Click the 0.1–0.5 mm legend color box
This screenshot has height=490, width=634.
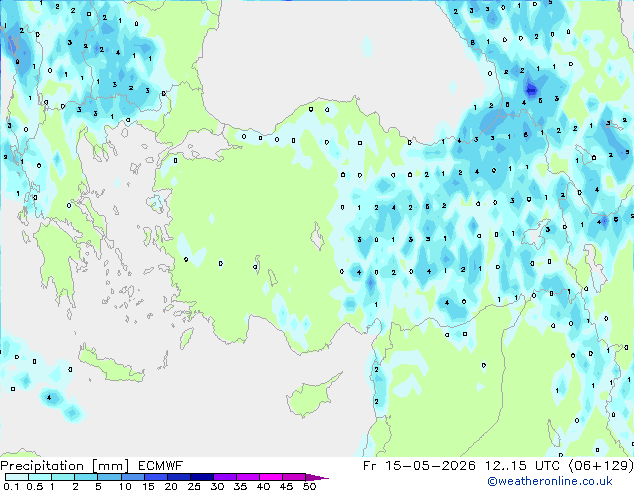click(x=17, y=477)
